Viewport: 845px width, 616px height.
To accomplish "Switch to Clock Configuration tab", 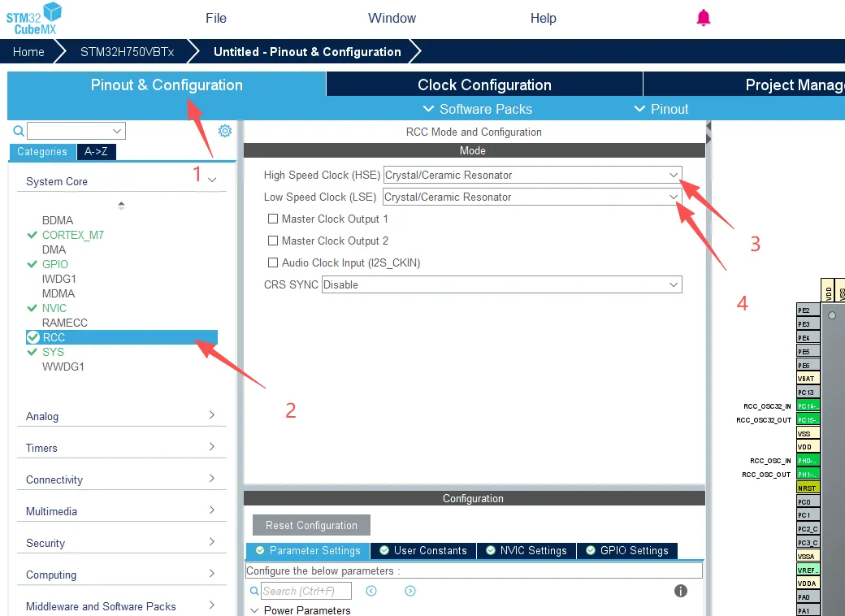I will (484, 85).
